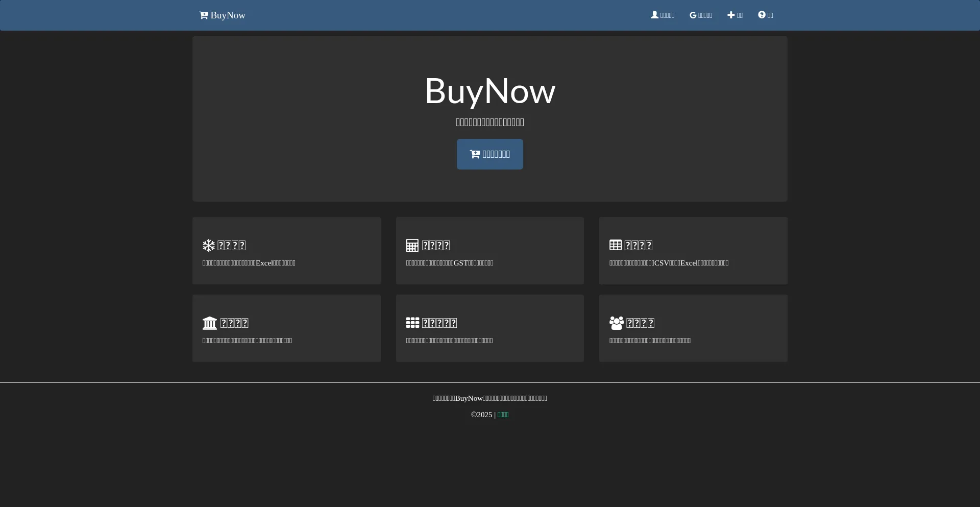Click the solid grid icon in bottom-middle card
This screenshot has height=507, width=980.
pos(412,323)
